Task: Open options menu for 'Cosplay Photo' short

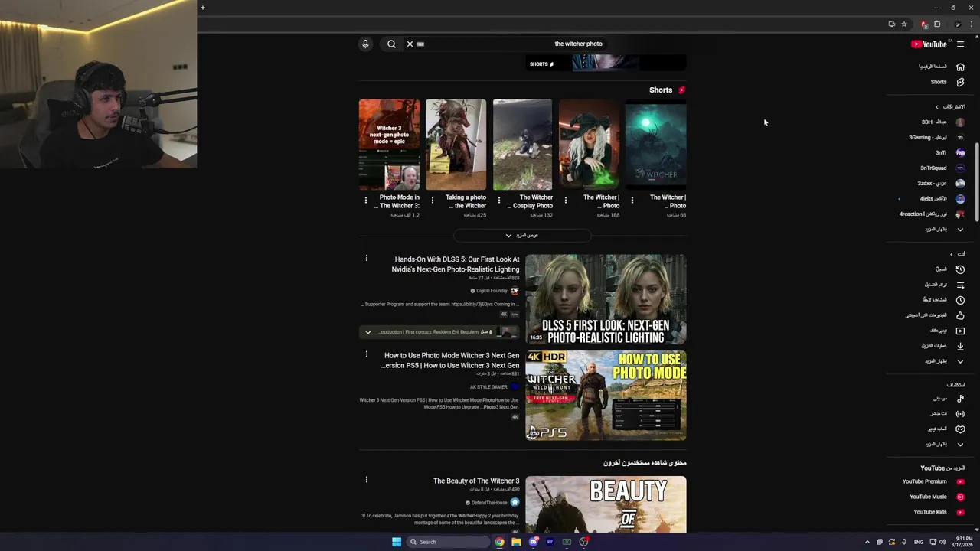Action: click(x=499, y=201)
